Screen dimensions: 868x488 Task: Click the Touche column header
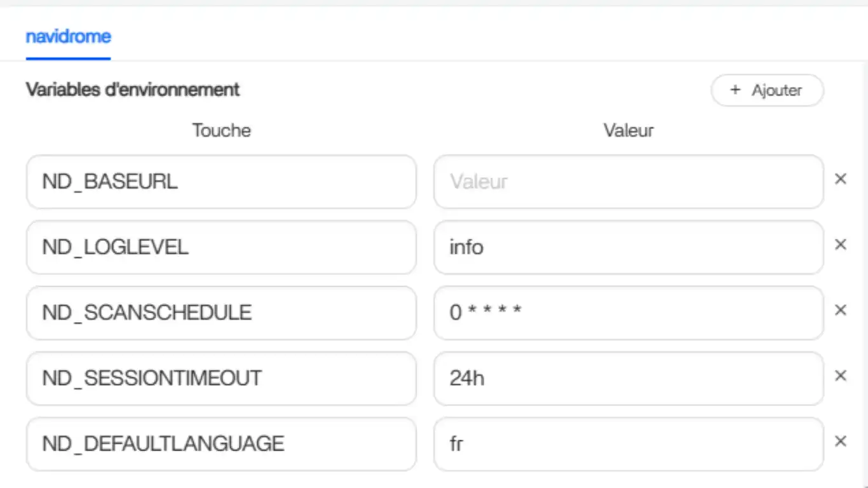tap(221, 131)
